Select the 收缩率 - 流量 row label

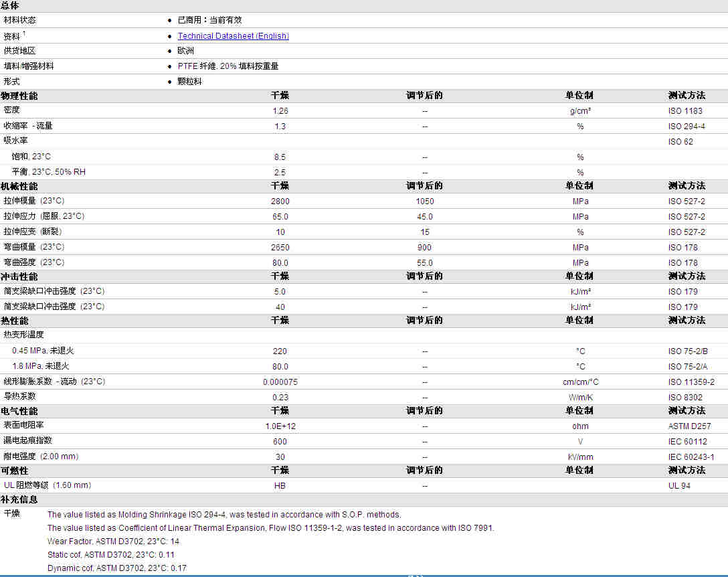28,125
